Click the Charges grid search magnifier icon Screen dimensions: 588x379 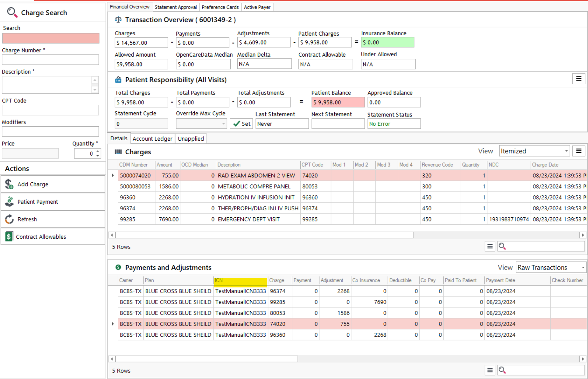(502, 247)
